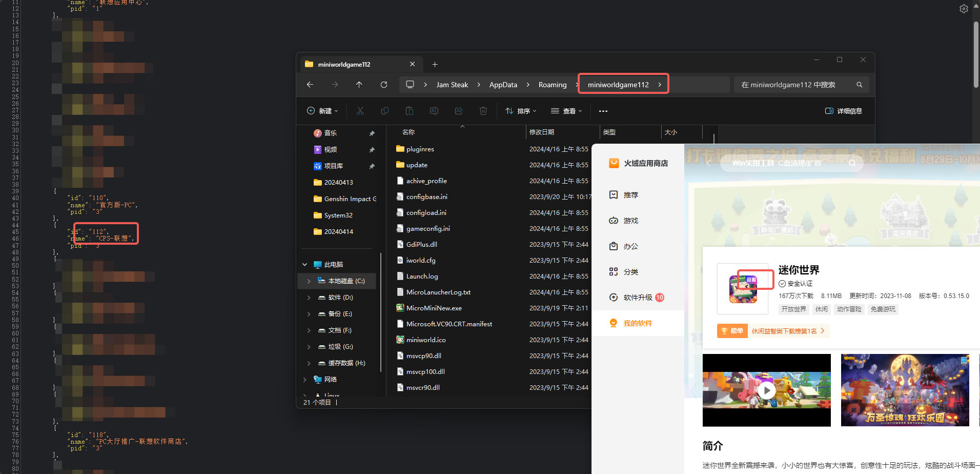Expand 本地磁盘 (C:) drive node
Image resolution: width=980 pixels, height=474 pixels.
(309, 281)
